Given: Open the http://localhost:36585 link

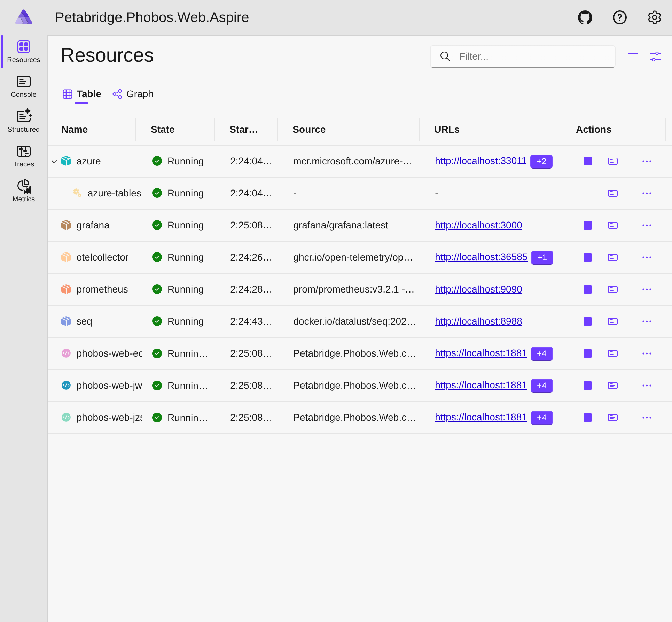Looking at the screenshot, I should (x=481, y=257).
